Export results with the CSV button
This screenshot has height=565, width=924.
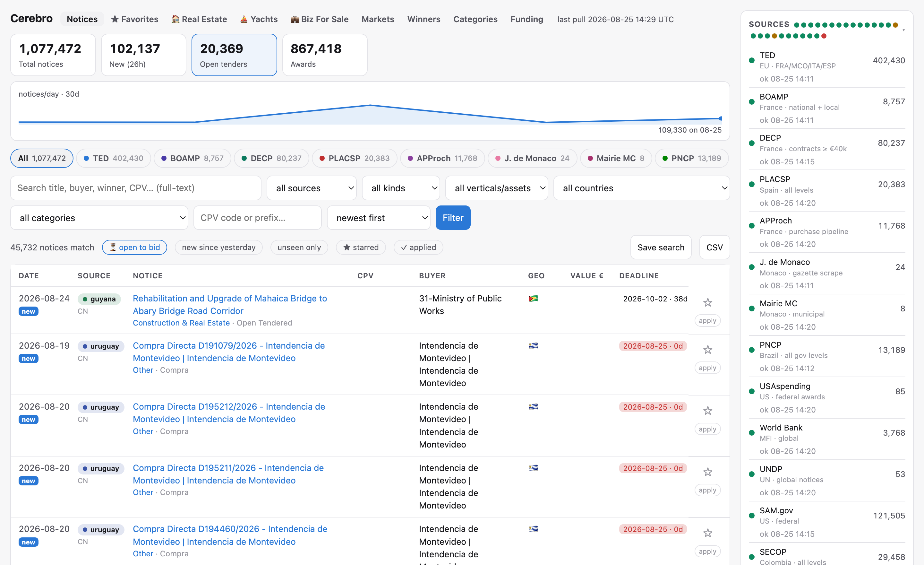click(x=714, y=247)
